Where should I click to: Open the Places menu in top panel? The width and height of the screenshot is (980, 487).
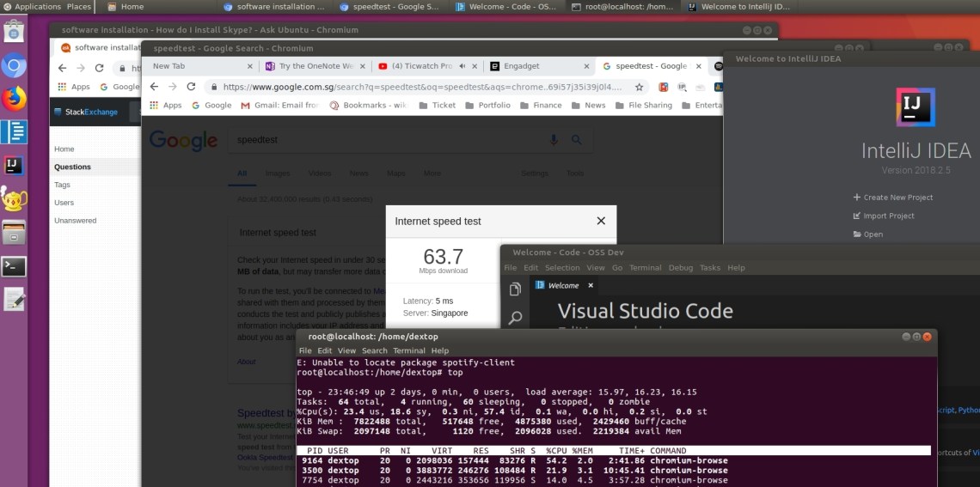pos(79,7)
